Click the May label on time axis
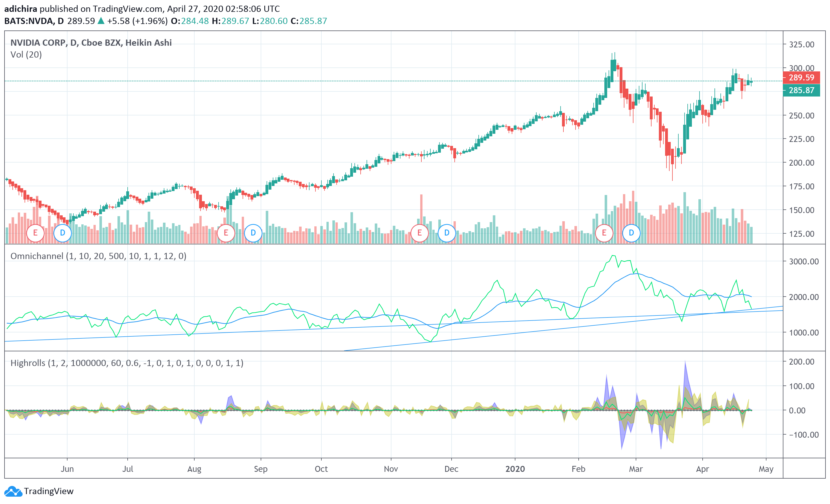The width and height of the screenshot is (830, 504). point(766,469)
